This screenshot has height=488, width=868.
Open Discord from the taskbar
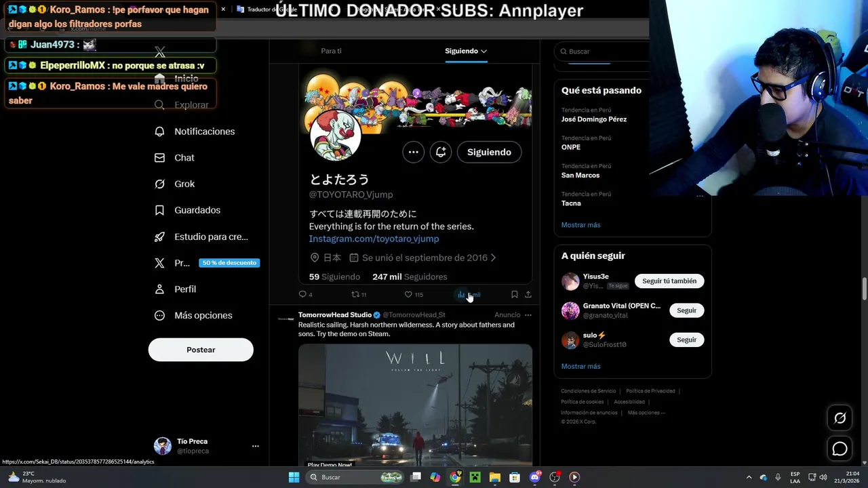(535, 477)
